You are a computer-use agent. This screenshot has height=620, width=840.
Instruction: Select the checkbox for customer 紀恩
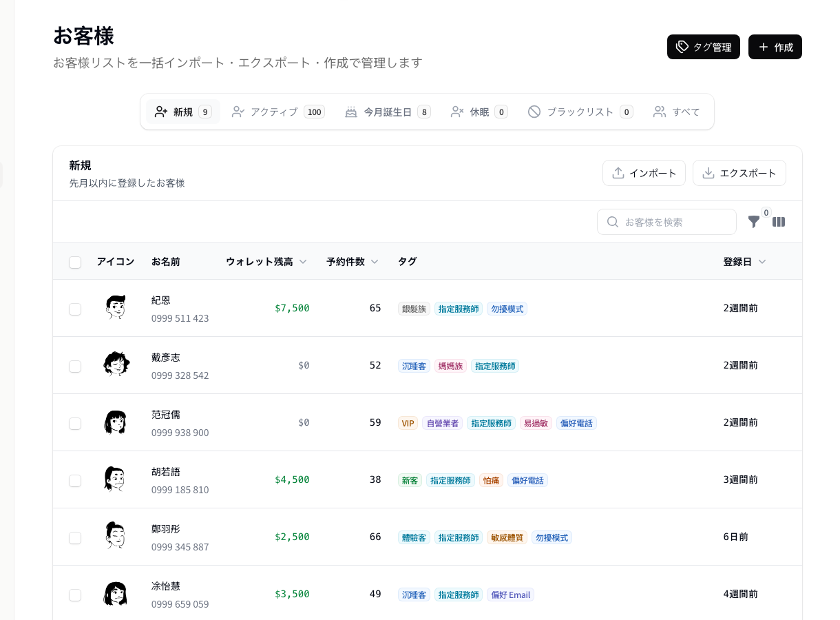point(75,309)
